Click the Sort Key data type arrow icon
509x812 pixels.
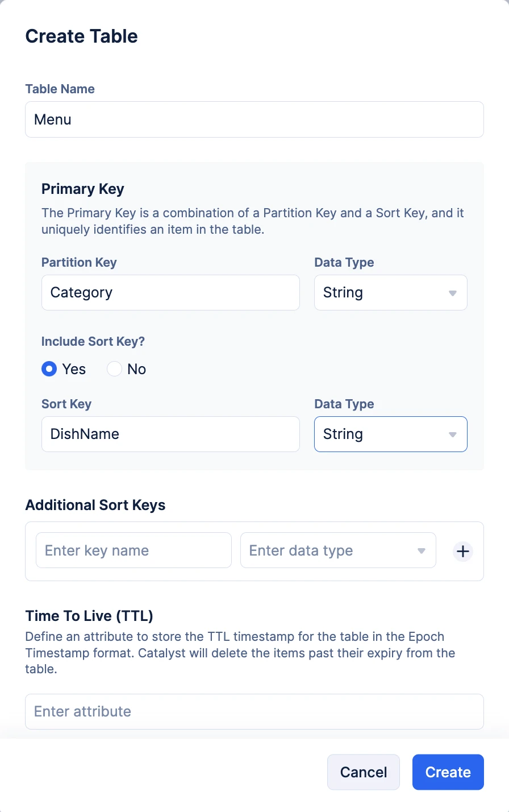453,435
